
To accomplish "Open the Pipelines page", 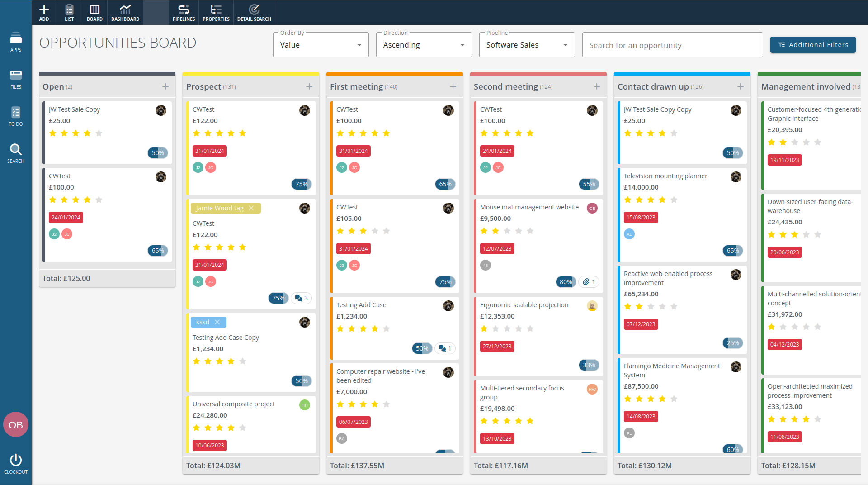I will coord(184,12).
